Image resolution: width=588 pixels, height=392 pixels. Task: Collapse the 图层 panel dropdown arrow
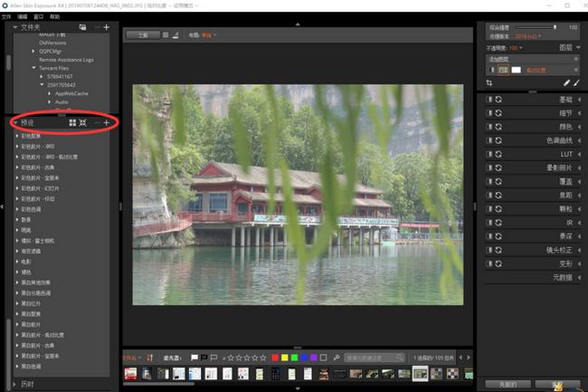(x=578, y=48)
